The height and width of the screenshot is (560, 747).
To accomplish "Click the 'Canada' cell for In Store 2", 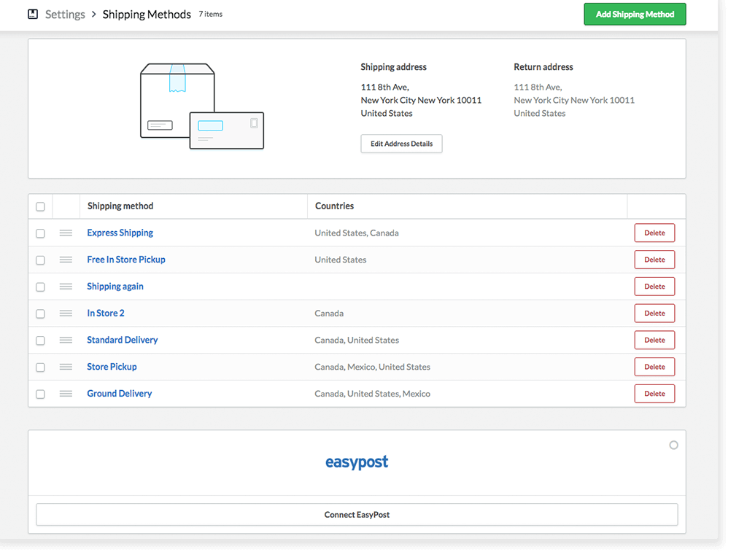I will coord(329,314).
